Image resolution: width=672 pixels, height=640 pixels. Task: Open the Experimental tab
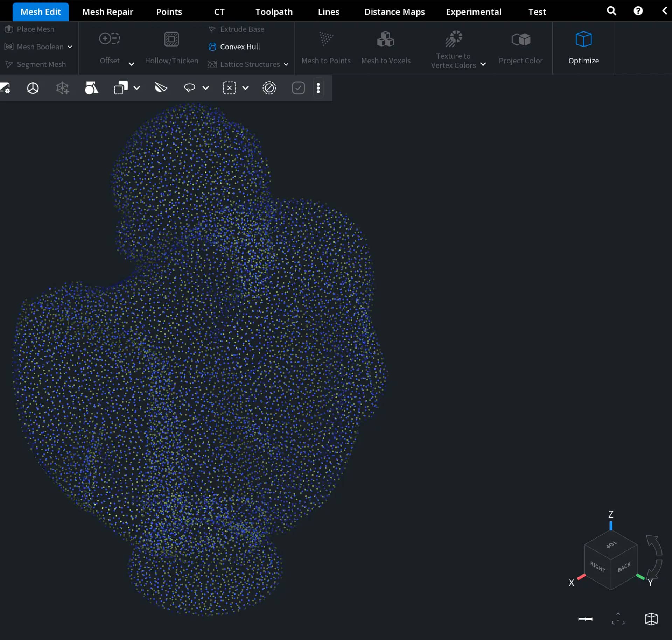click(x=473, y=12)
